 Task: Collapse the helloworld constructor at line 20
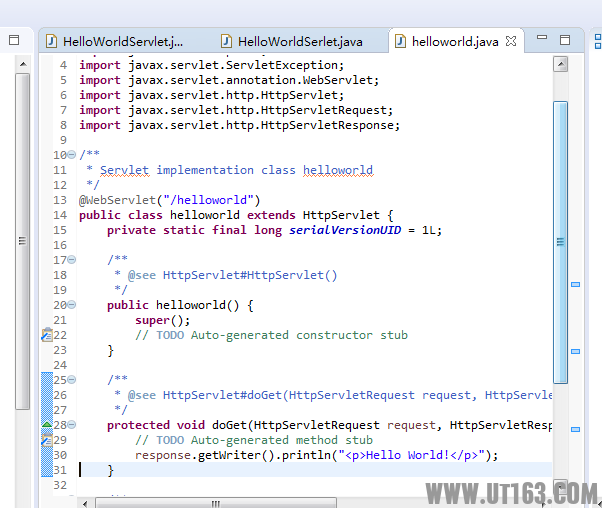click(71, 305)
